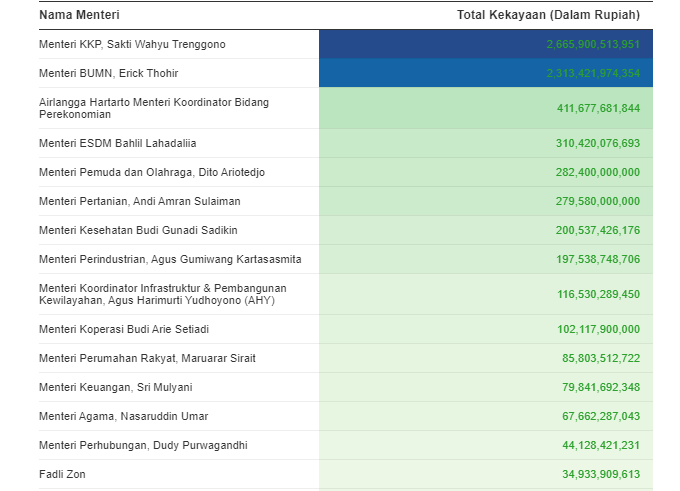Click the 85,803,512,722 wealth value

pyautogui.click(x=600, y=358)
